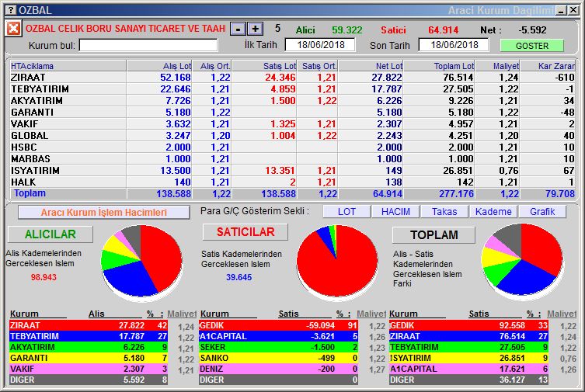The height and width of the screenshot is (392, 585).
Task: Switch display mode to HACIM
Action: 395,212
